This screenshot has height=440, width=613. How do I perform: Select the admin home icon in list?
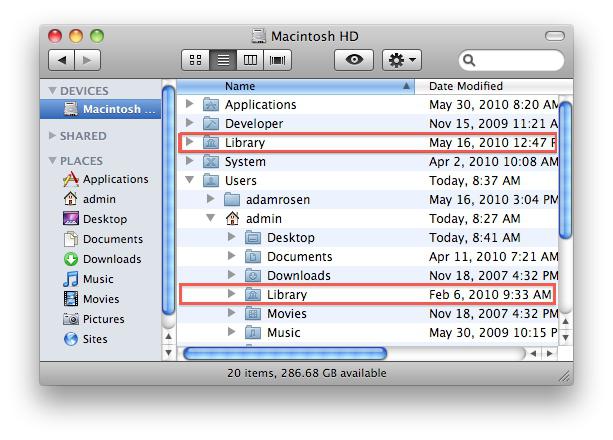click(232, 218)
